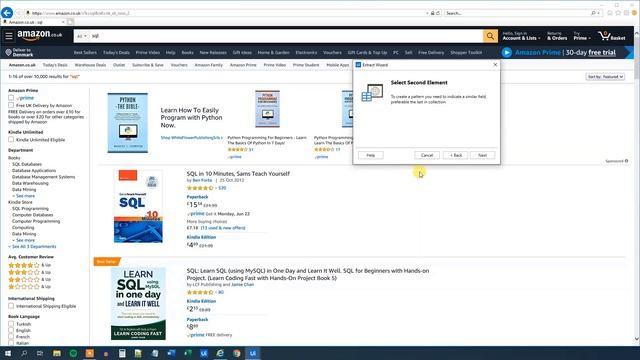Click Next in the Extract Wizard
The height and width of the screenshot is (360, 640).
click(x=482, y=155)
